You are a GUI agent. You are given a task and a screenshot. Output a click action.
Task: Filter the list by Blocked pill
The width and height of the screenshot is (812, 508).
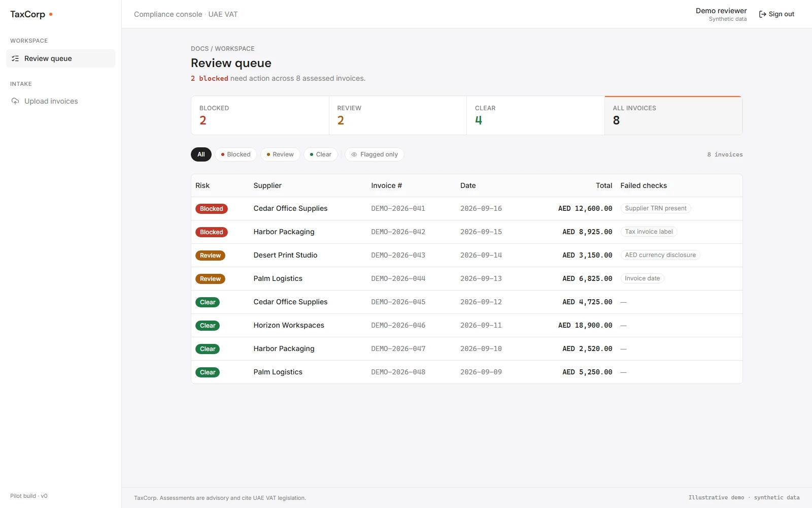coord(235,154)
